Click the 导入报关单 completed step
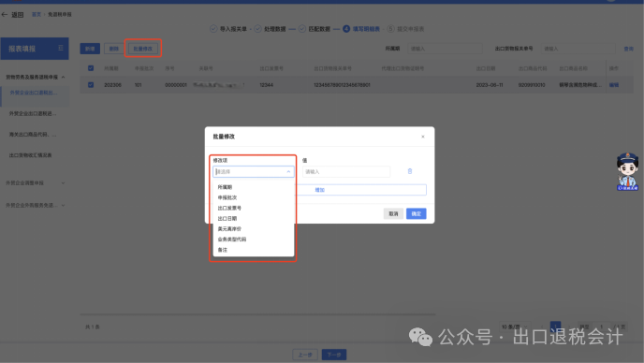 (228, 29)
